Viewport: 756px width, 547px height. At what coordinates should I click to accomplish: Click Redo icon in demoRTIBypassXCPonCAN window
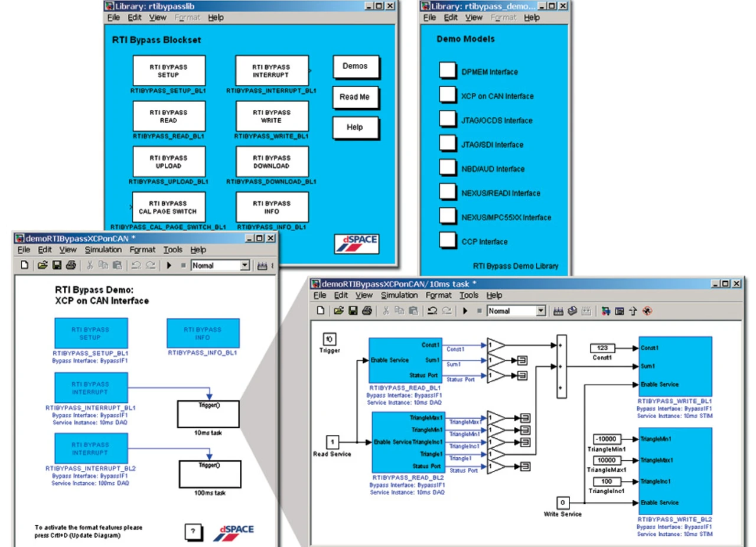151,265
